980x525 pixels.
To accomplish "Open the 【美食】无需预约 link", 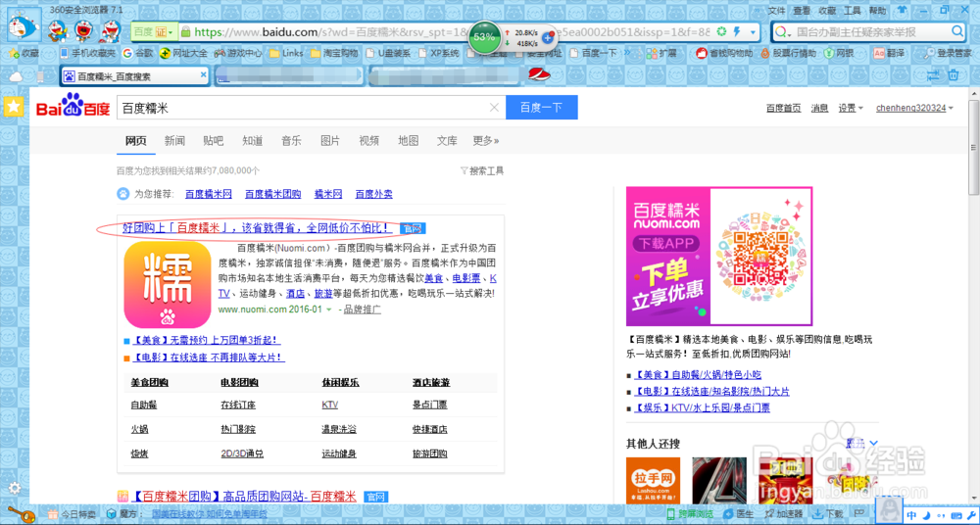I will pyautogui.click(x=206, y=341).
